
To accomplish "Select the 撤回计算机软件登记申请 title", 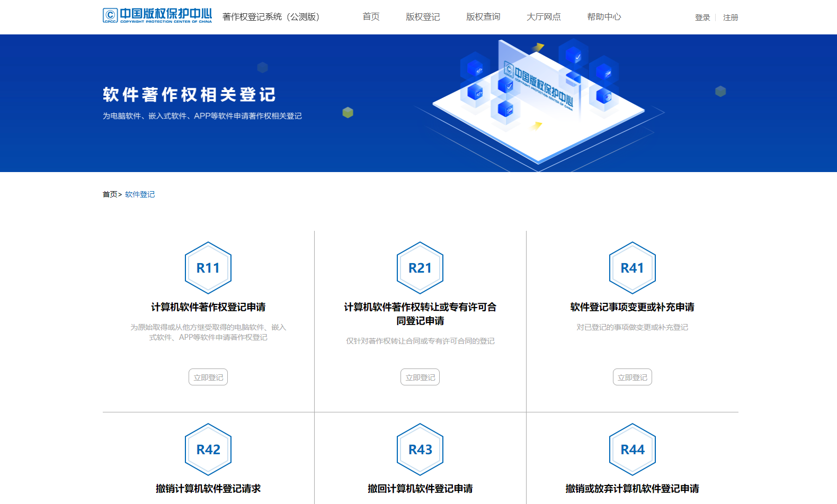I will pyautogui.click(x=420, y=489).
